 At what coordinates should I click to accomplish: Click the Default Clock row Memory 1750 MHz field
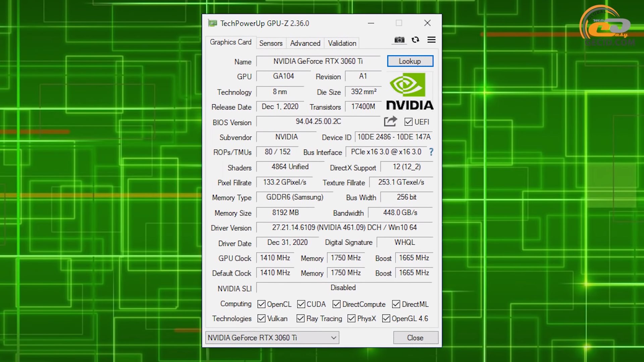[x=346, y=273]
